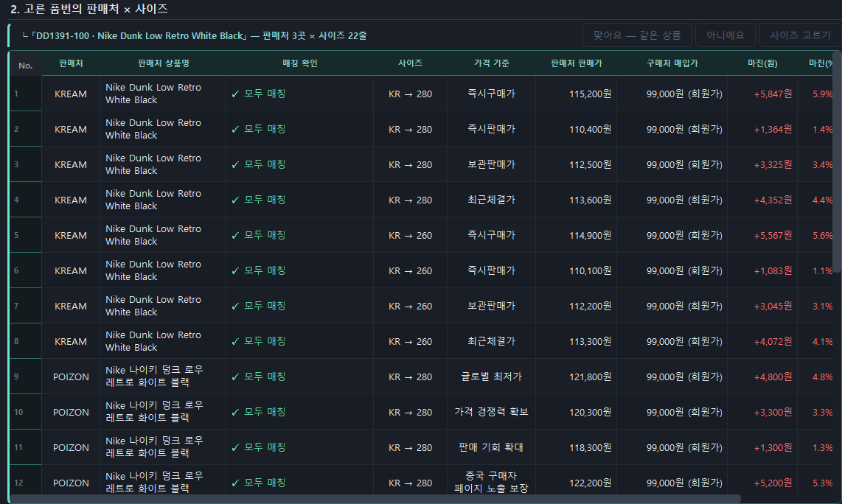Click '즉시판매가' cell in row 2
The width and height of the screenshot is (842, 504).
tap(491, 130)
